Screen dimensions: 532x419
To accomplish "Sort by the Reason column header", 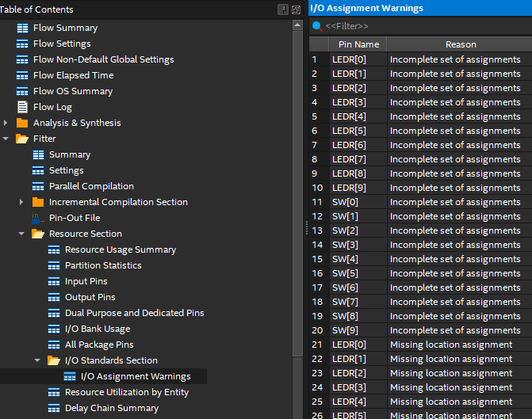I will click(460, 44).
